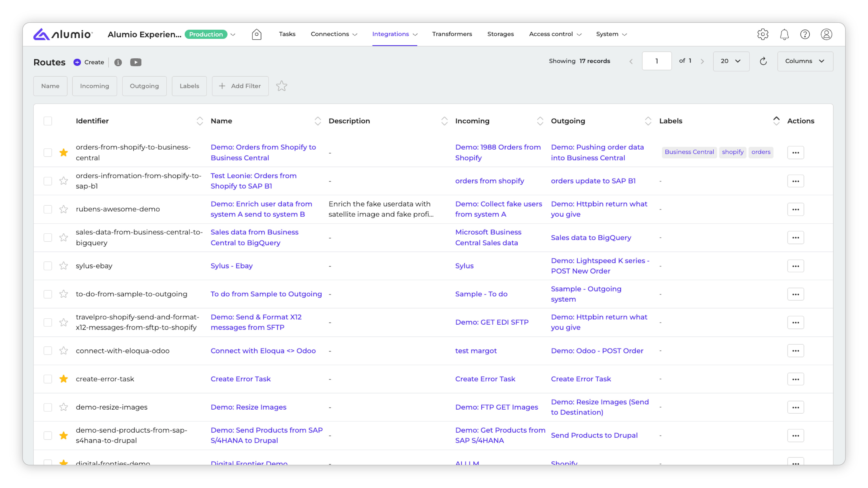Screen dimensions: 868x488
Task: Star the rubens-awesome-demo route
Action: click(x=63, y=209)
